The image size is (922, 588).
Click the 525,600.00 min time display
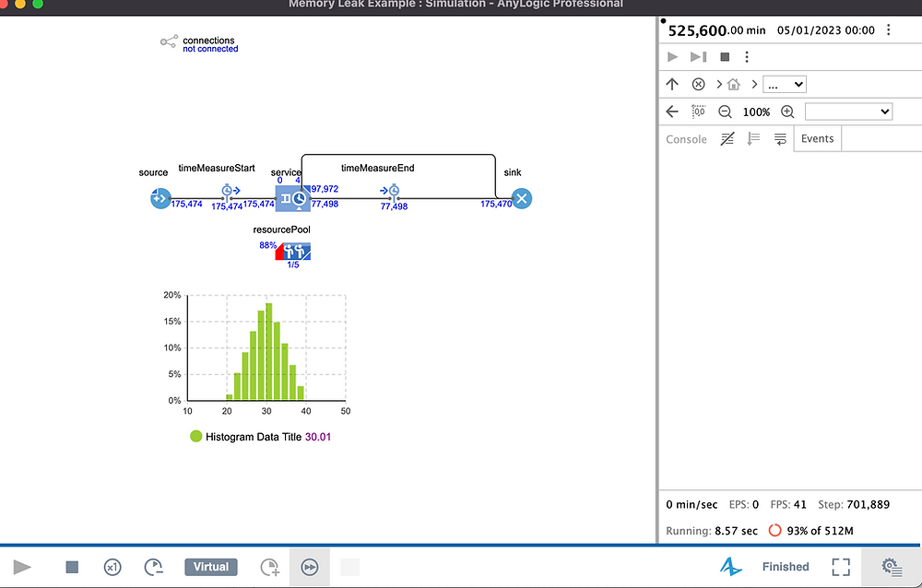point(716,30)
